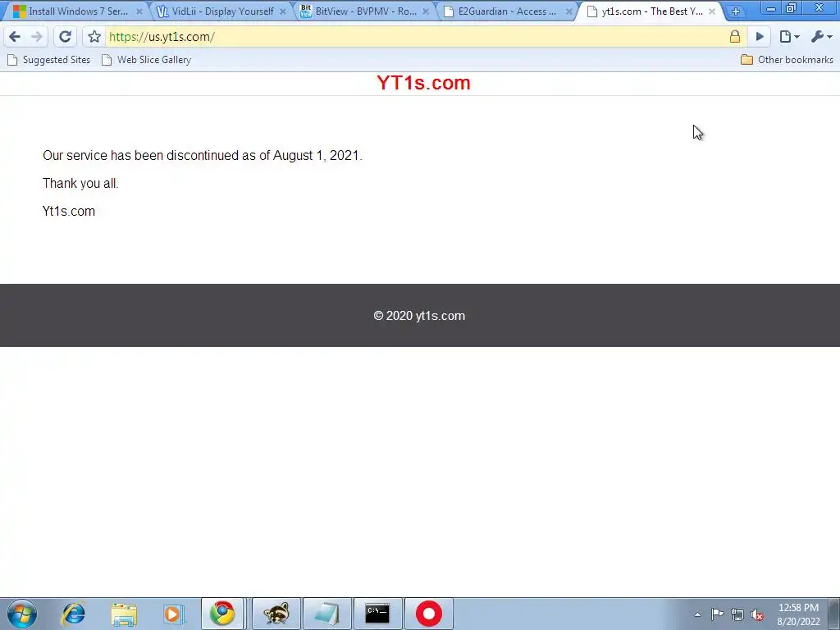
Task: Open the raccoon icon app in taskbar
Action: click(x=276, y=614)
